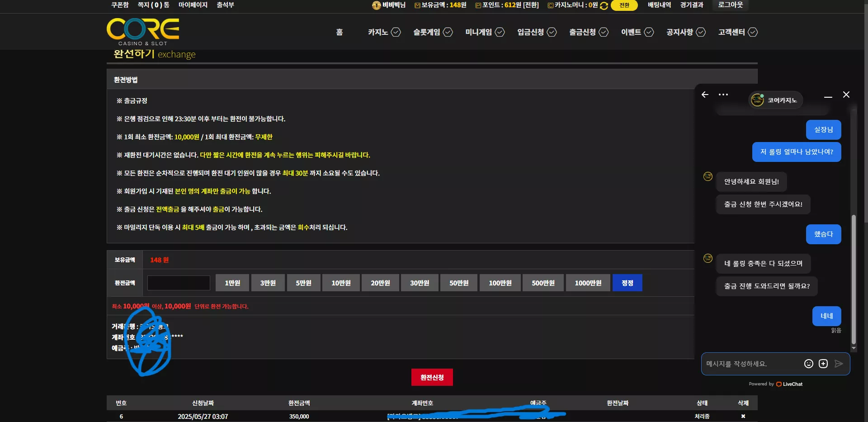
Task: Open the Powered by LiveChat link
Action: pyautogui.click(x=776, y=384)
